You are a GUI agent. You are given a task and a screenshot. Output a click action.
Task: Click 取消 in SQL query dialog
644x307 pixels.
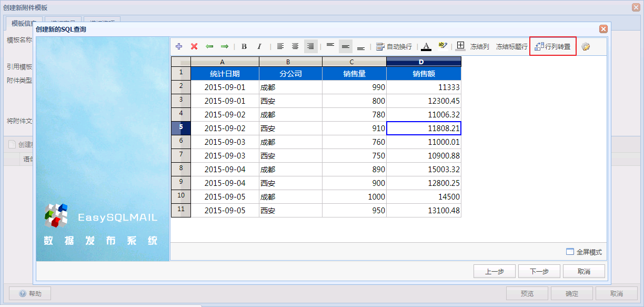click(584, 271)
